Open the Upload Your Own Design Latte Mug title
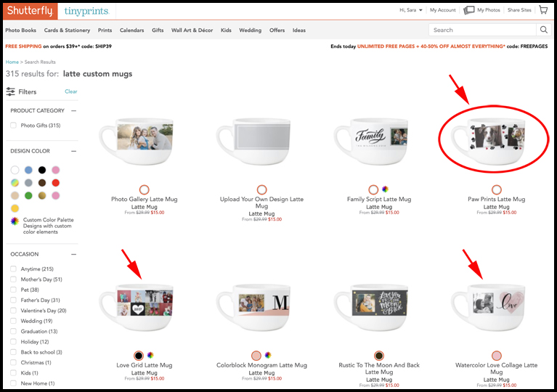The image size is (557, 392). (261, 203)
